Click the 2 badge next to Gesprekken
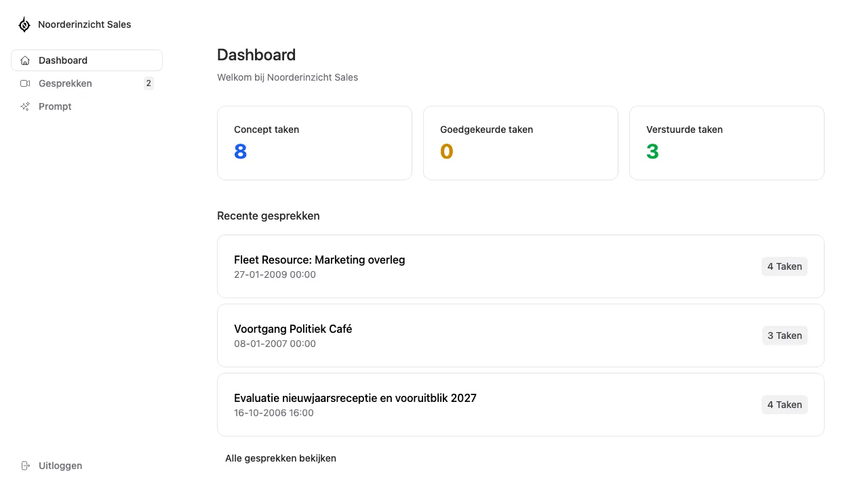Screen dimensions: 868x488 (148, 83)
